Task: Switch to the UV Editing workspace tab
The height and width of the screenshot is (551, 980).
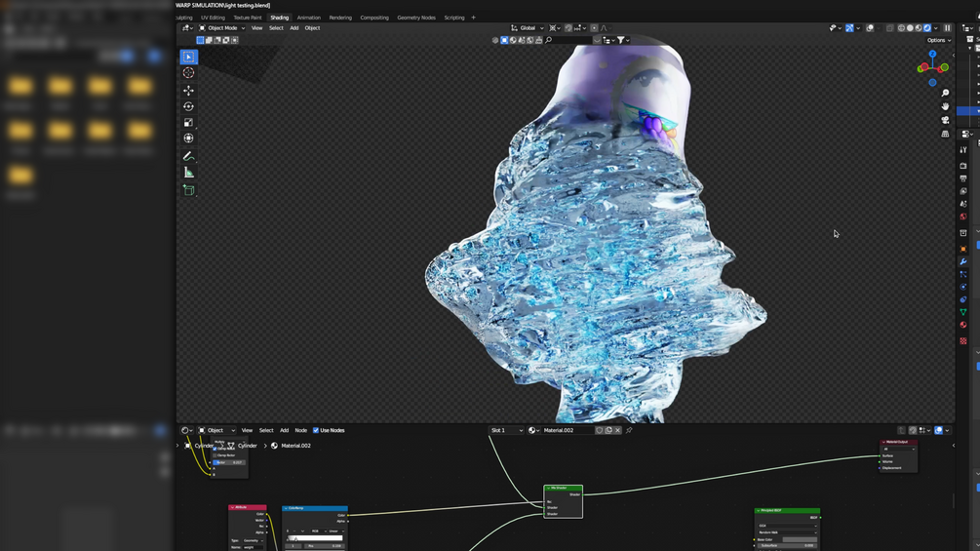Action: 213,18
